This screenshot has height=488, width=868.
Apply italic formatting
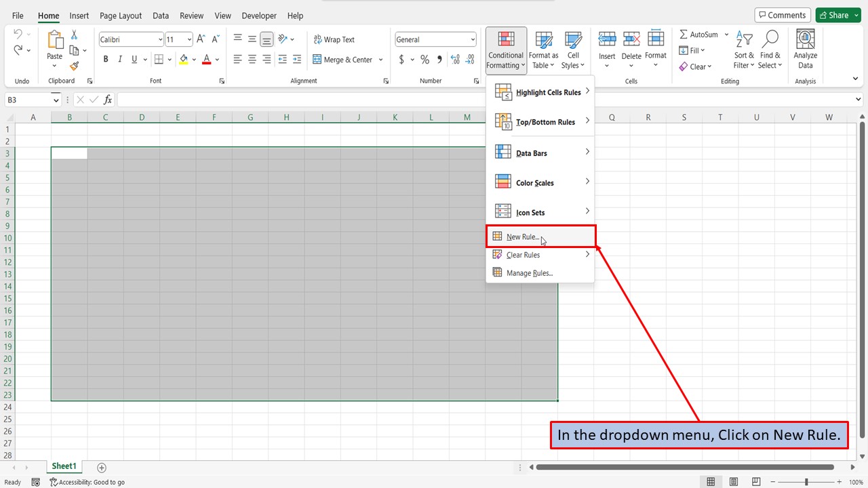click(119, 59)
